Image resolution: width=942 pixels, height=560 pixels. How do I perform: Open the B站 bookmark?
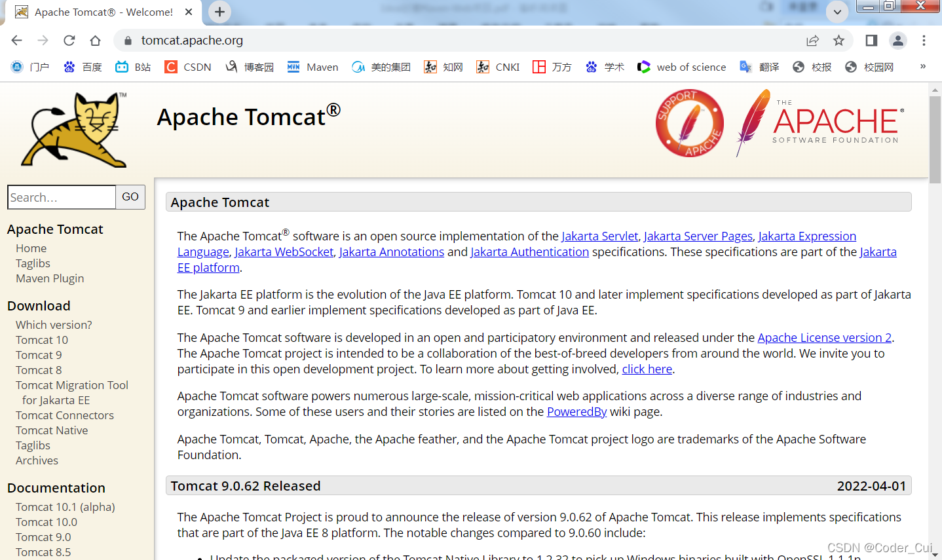tap(133, 67)
